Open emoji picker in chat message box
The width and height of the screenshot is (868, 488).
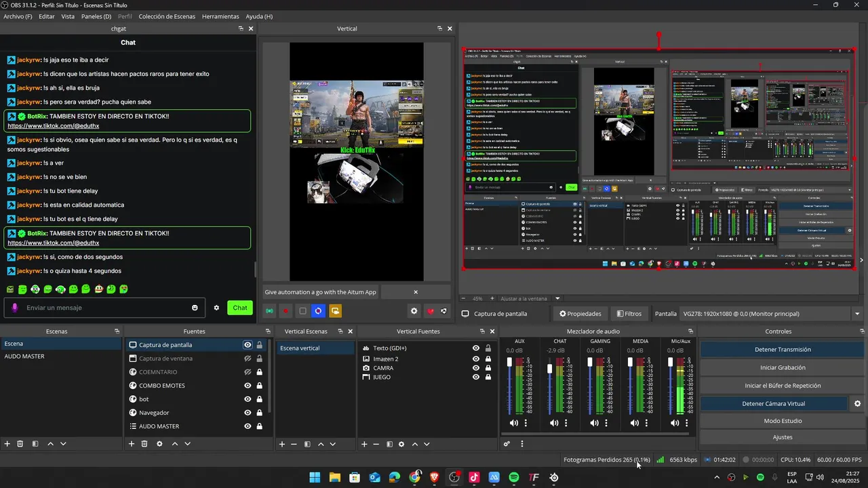(195, 308)
